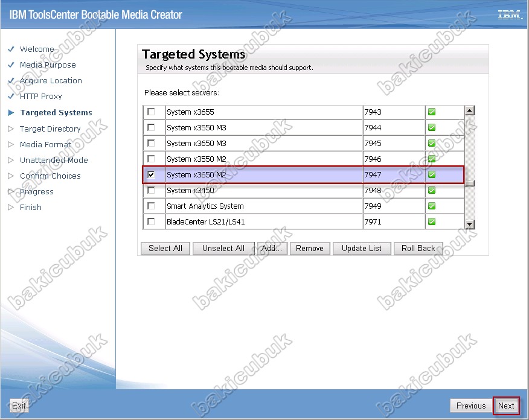529x420 pixels.
Task: Click green status icon for System x3650 M2
Action: [x=432, y=174]
